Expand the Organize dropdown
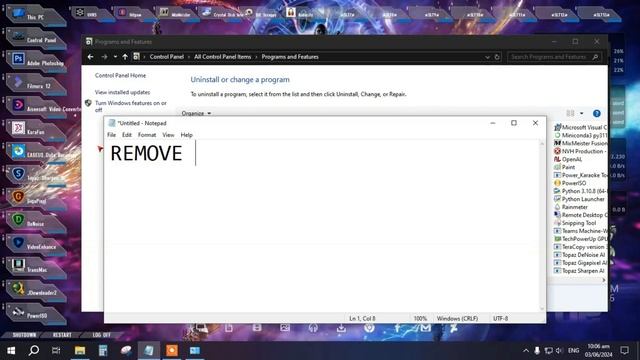The height and width of the screenshot is (360, 640). (x=196, y=113)
